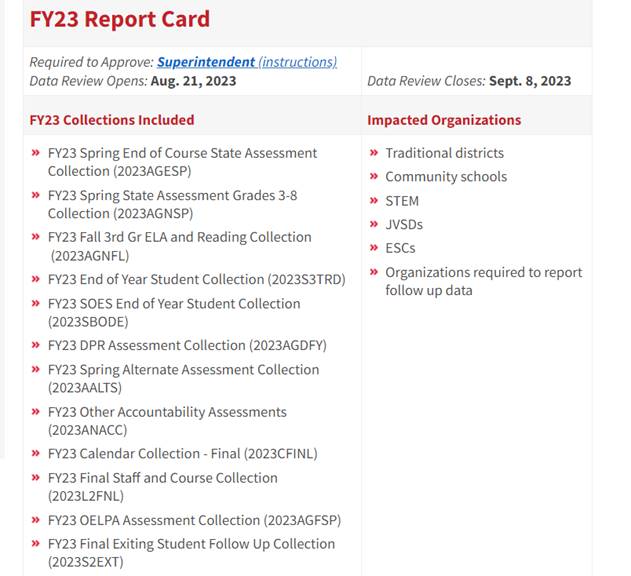Click the bullet arrow next to JVSDs

coord(374,225)
